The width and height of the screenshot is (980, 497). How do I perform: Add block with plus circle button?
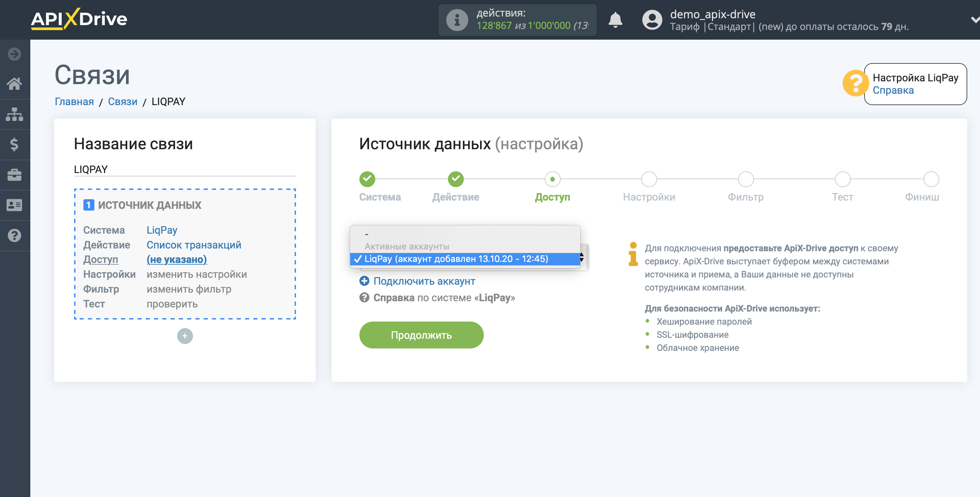coord(185,336)
